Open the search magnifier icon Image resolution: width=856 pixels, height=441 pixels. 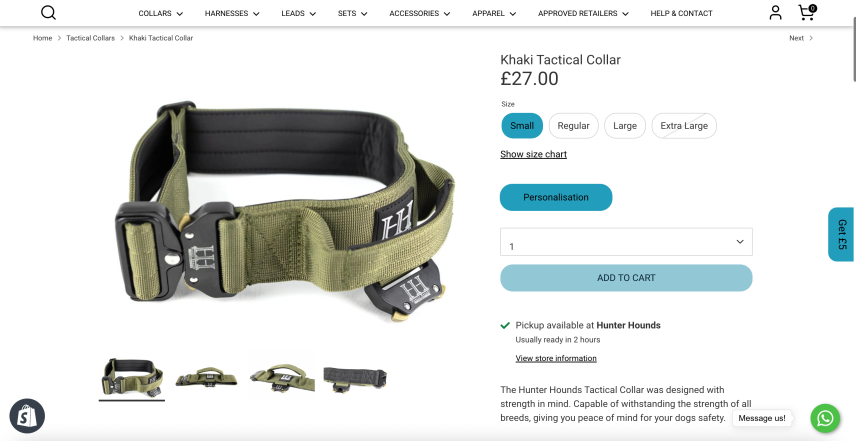pos(49,13)
